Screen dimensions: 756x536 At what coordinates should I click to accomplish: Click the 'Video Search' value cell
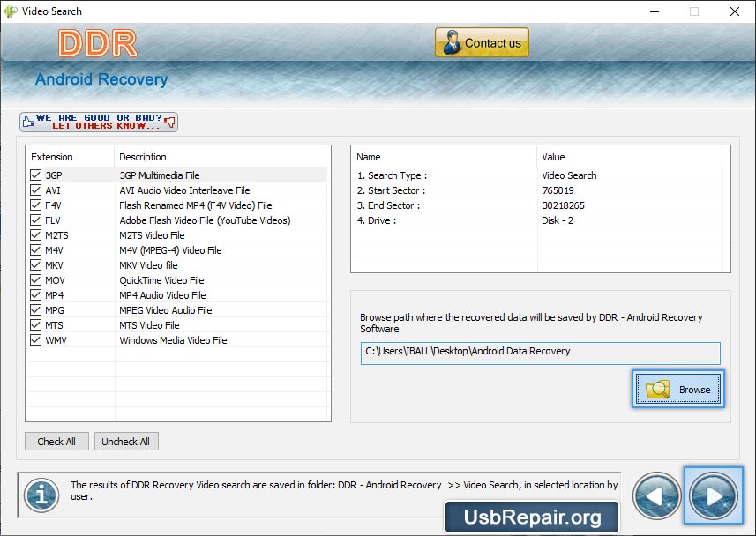569,175
